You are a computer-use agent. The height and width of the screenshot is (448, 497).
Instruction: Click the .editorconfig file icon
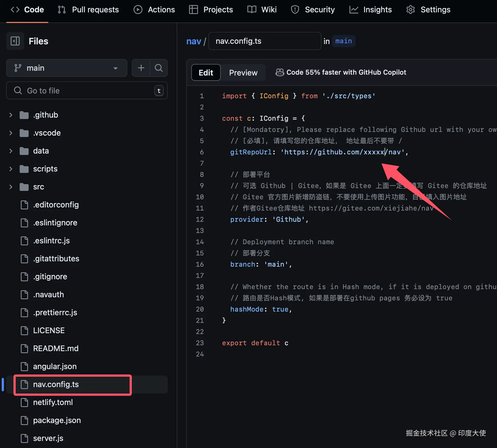pyautogui.click(x=24, y=205)
